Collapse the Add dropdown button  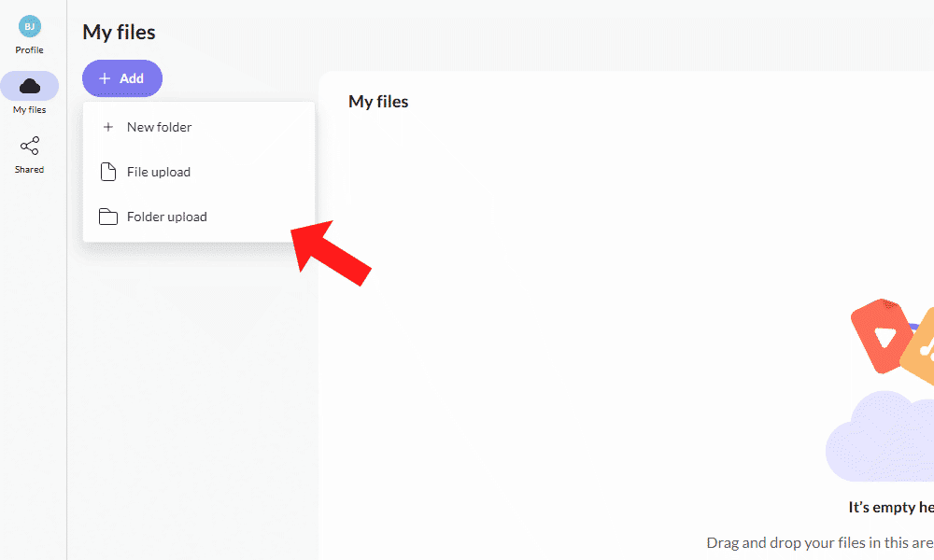click(x=122, y=78)
